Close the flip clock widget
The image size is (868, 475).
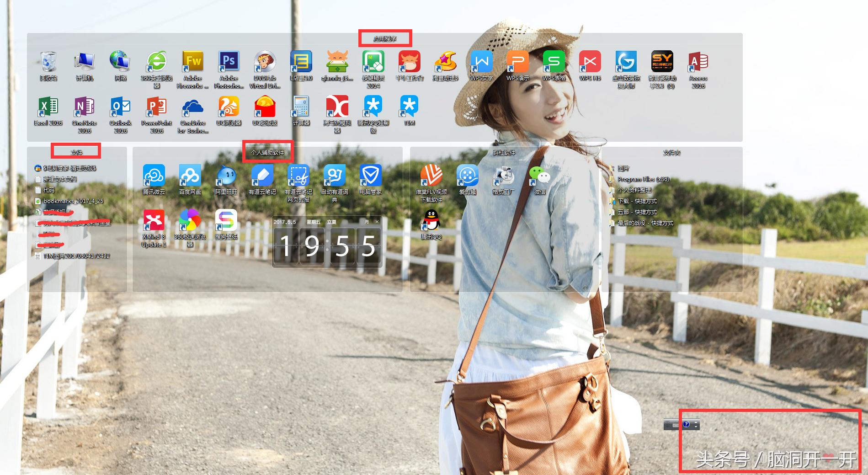(x=377, y=222)
